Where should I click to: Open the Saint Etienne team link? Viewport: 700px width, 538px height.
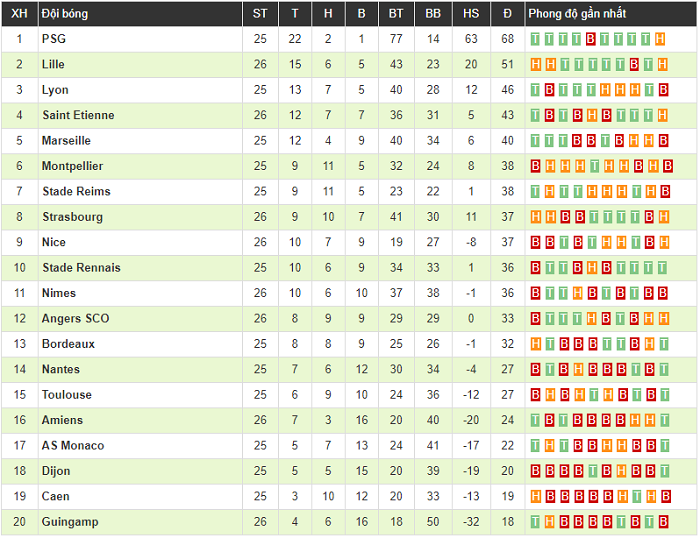click(78, 115)
